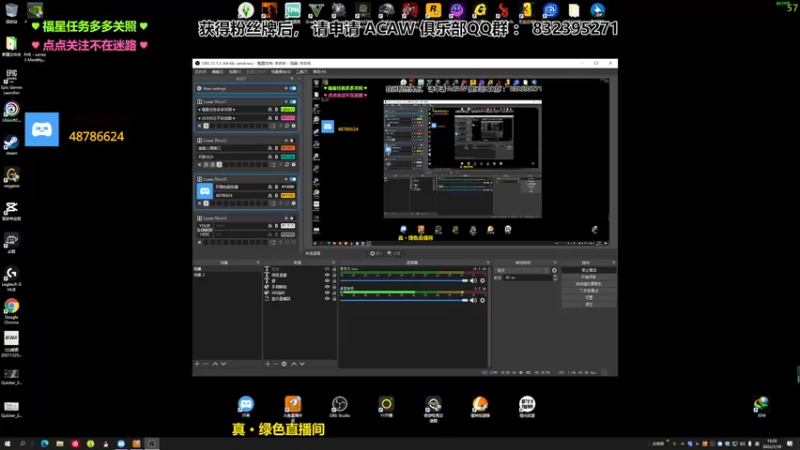The width and height of the screenshot is (800, 450).
Task: Open the 文件 menu in OBS
Action: [x=201, y=72]
